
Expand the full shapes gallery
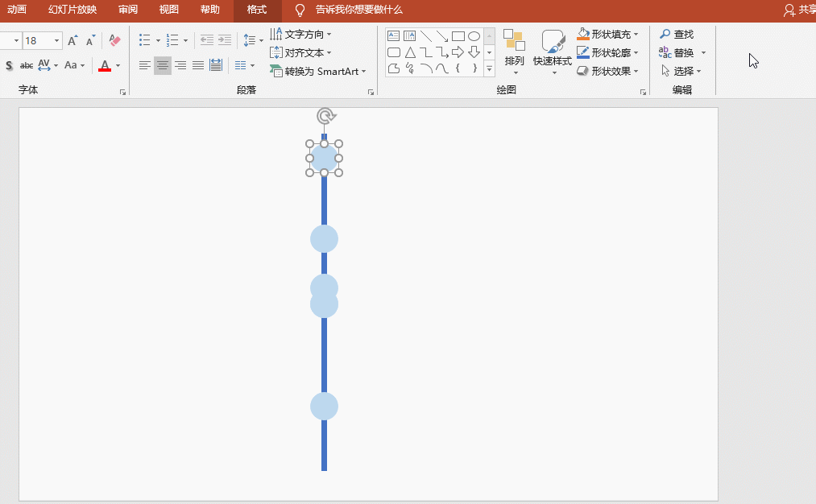pos(489,68)
